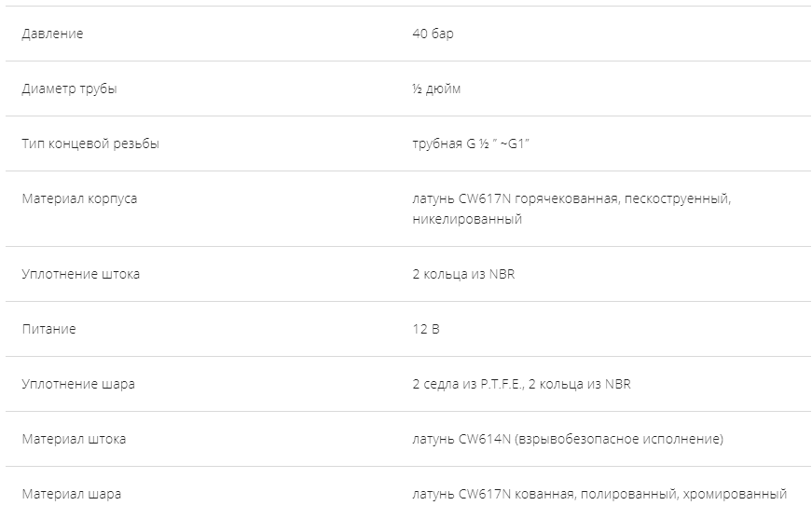Click the 'Материал штока' label

[74, 439]
